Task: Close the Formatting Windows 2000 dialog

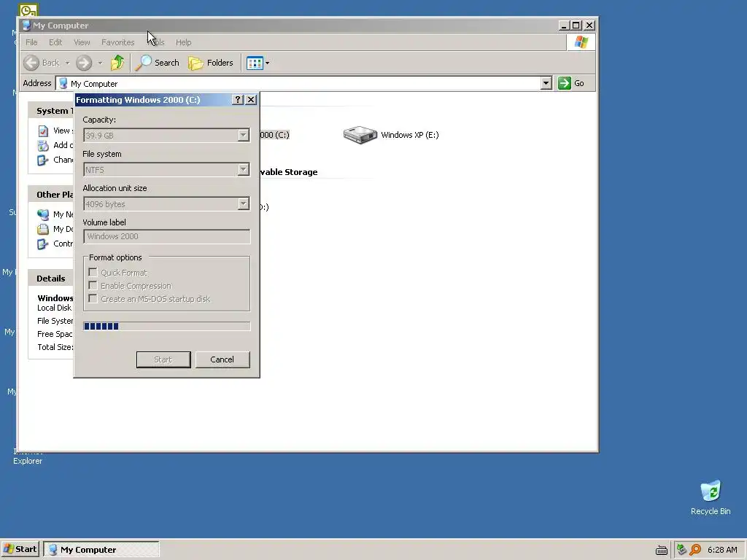Action: [251, 99]
